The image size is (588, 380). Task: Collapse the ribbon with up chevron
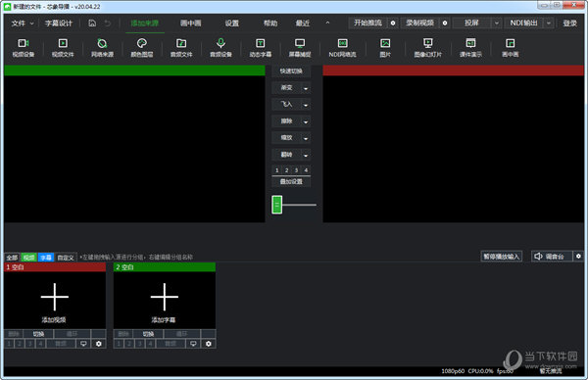pos(327,23)
